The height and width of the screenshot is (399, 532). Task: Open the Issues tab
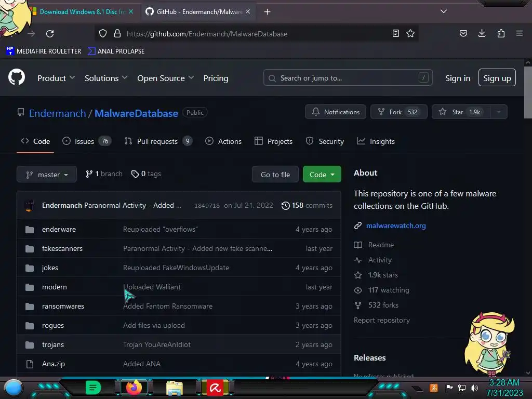coord(87,141)
